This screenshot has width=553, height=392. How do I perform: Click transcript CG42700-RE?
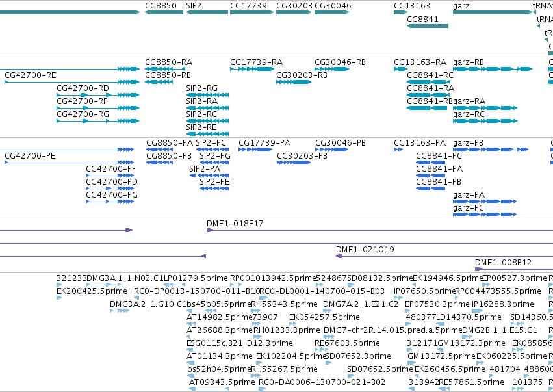coord(72,82)
